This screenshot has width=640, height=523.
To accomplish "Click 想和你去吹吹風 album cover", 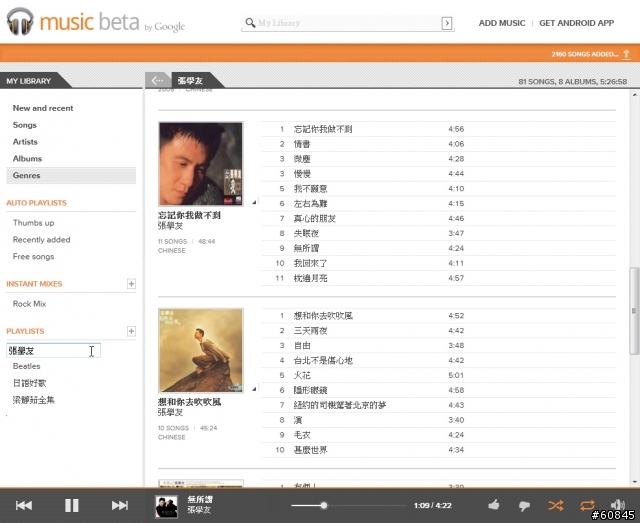I will point(200,350).
